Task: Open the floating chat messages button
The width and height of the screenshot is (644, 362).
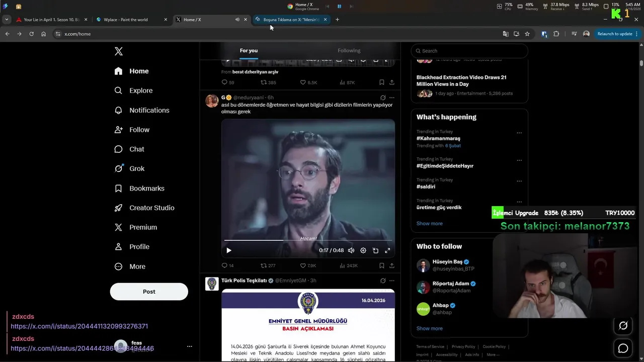Action: click(x=623, y=348)
